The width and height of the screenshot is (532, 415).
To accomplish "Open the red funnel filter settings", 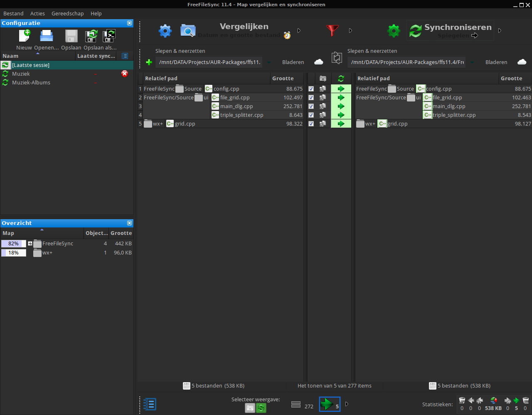I will pos(332,31).
